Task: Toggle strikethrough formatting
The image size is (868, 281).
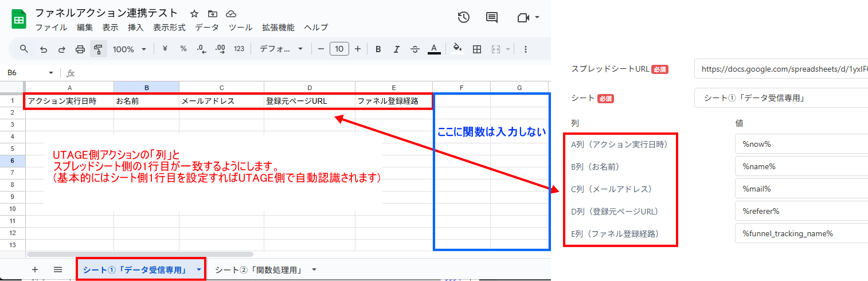Action: click(x=415, y=49)
